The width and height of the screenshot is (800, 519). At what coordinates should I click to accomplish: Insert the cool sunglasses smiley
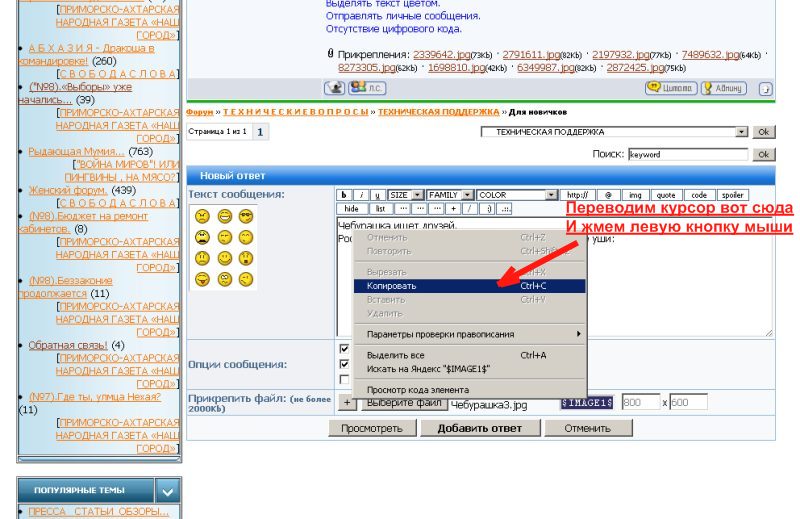coord(246,216)
